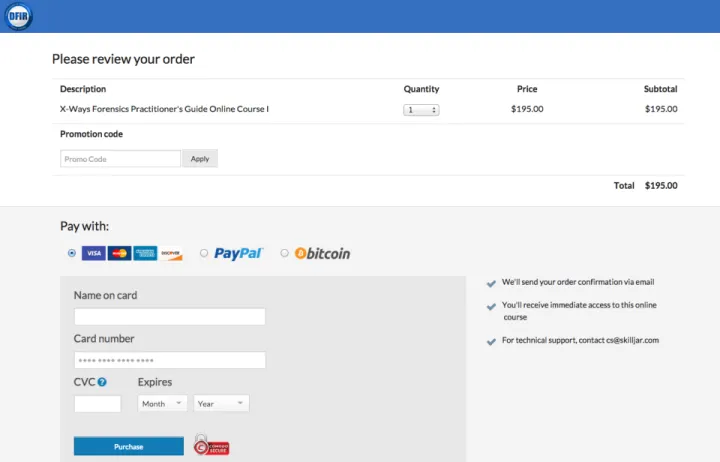Expand the expiration Year dropdown
Screen dimensions: 720x462
[221, 404]
